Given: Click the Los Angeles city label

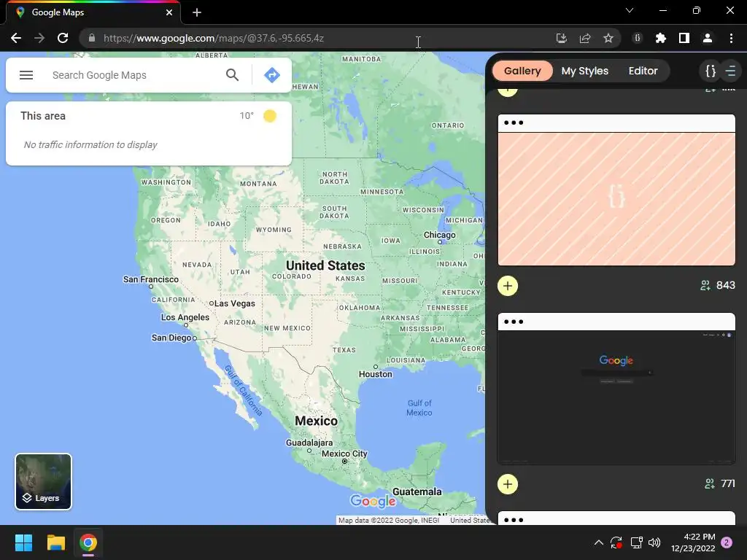Looking at the screenshot, I should pos(185,317).
